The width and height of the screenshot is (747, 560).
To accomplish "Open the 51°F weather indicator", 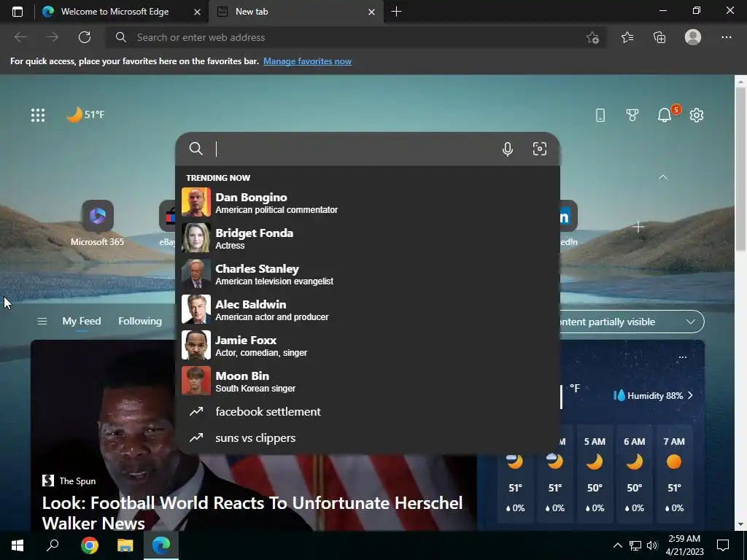I will point(85,114).
